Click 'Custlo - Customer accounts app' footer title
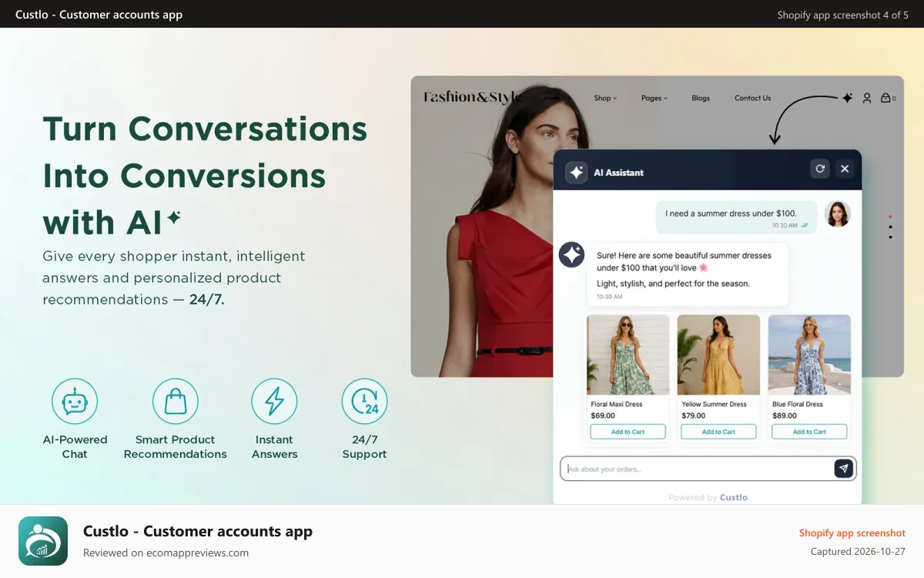The width and height of the screenshot is (924, 578). click(x=198, y=531)
